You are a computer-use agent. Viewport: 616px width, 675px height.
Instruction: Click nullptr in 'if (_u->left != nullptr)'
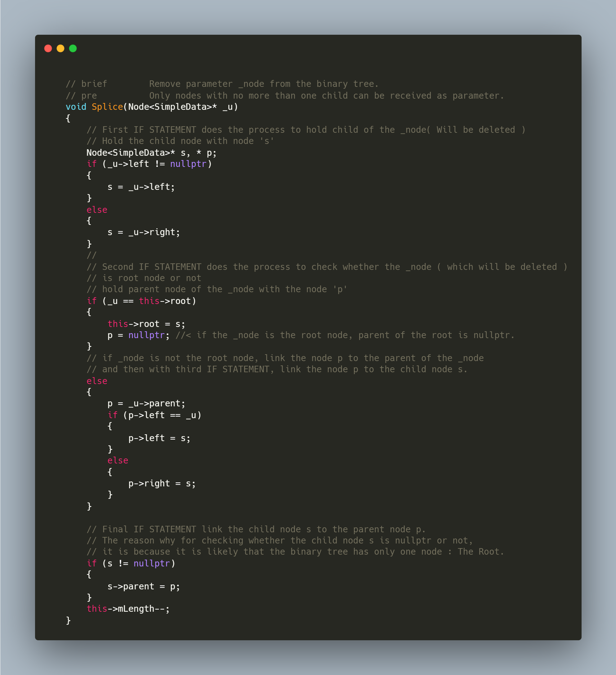point(188,164)
